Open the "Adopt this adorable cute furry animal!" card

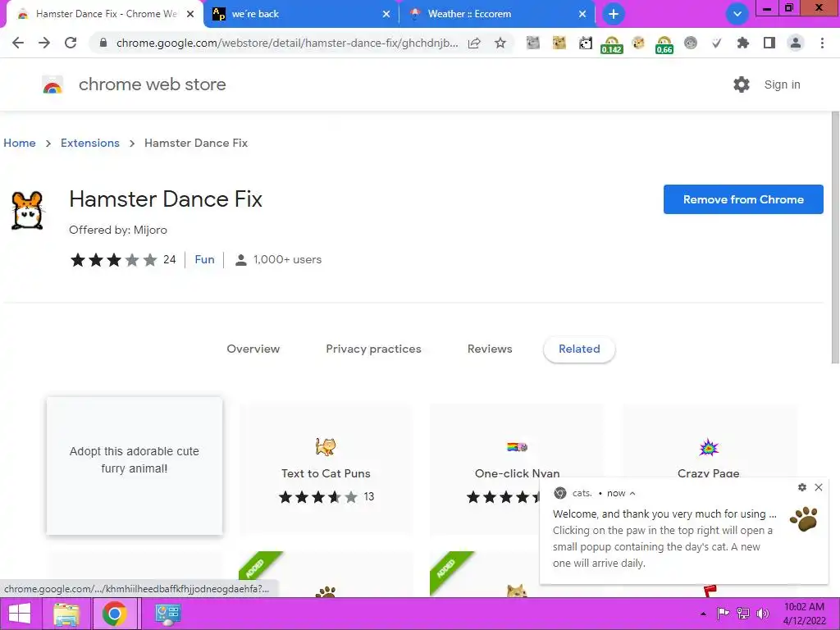pos(135,466)
